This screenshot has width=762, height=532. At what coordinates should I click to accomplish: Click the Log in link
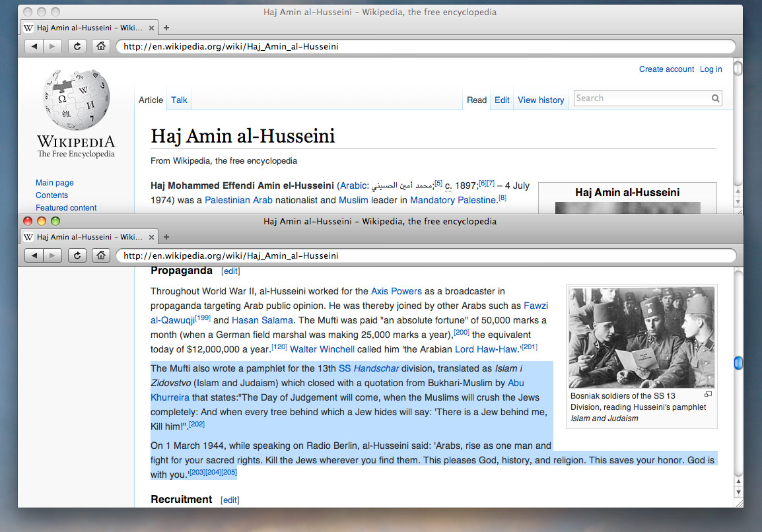click(711, 69)
